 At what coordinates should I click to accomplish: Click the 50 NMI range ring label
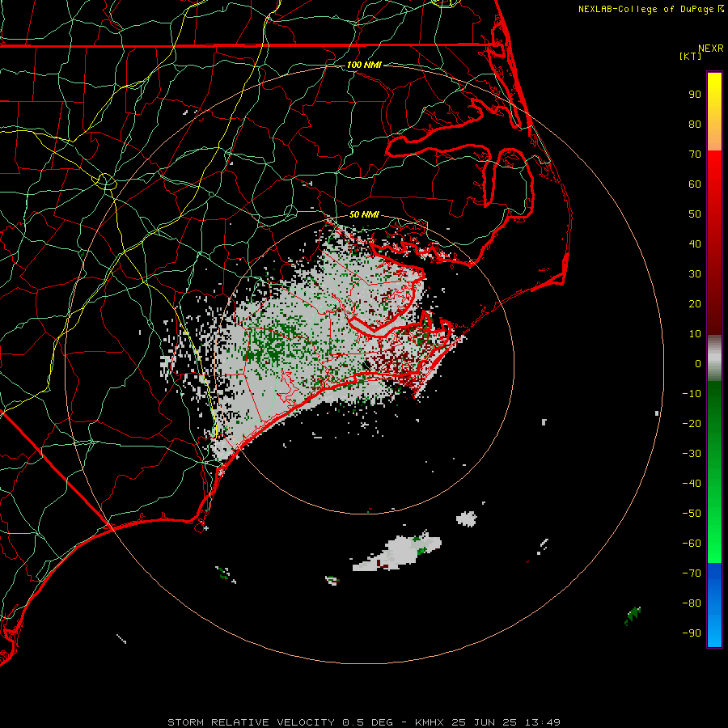364,214
